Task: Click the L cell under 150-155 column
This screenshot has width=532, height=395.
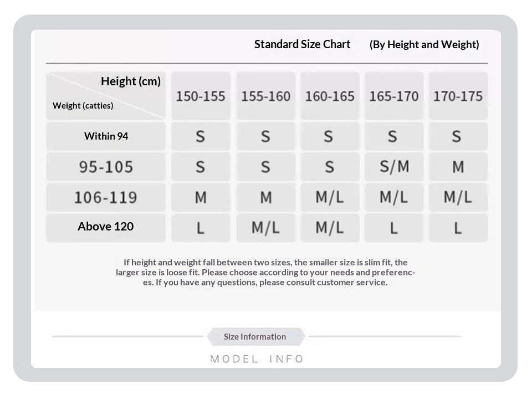Action: (201, 228)
